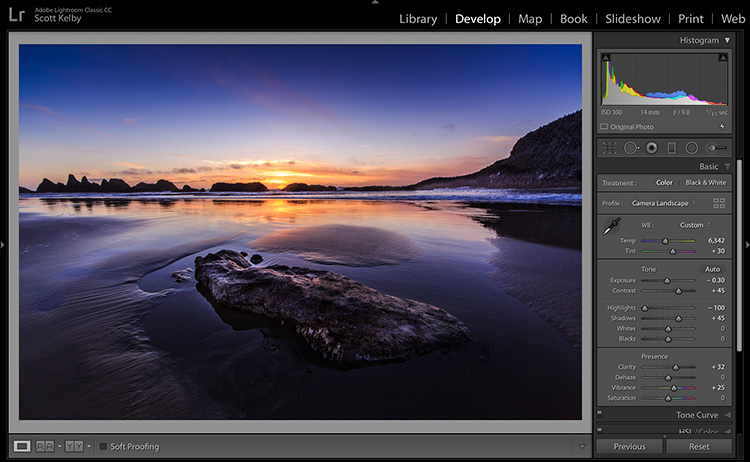Open the WB Custom preset dropdown
The height and width of the screenshot is (462, 750).
(695, 225)
